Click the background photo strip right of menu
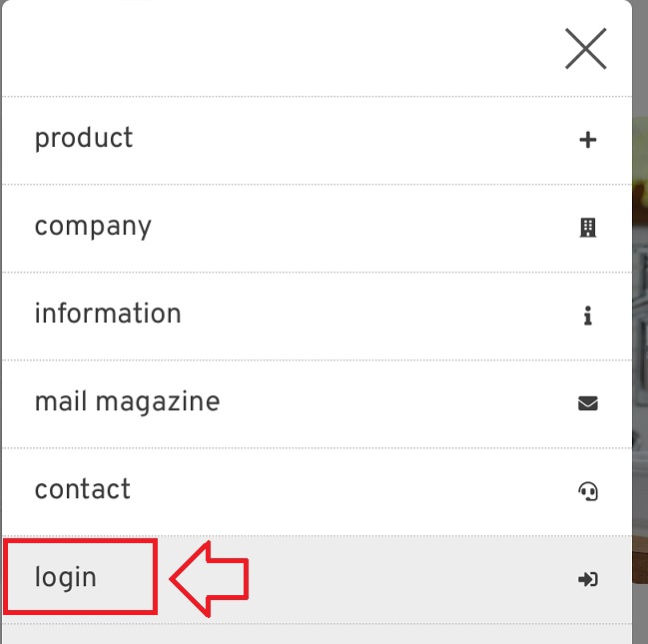Image resolution: width=648 pixels, height=644 pixels. click(x=640, y=300)
